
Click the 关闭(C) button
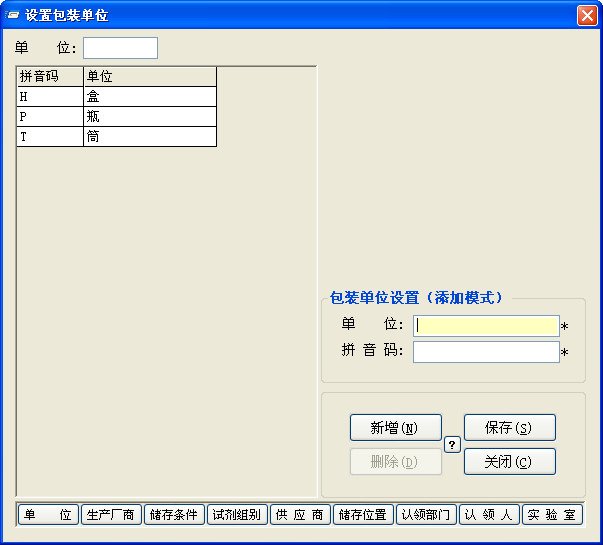(509, 462)
